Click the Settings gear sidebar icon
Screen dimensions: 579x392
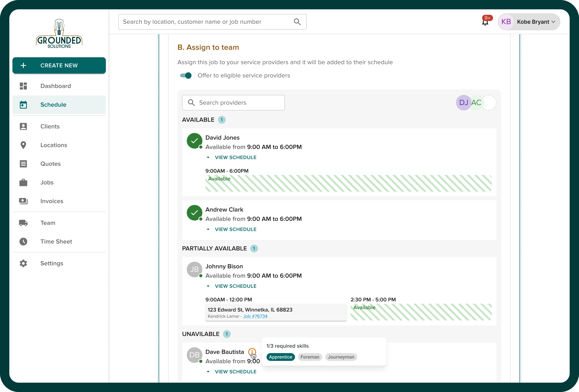[23, 263]
